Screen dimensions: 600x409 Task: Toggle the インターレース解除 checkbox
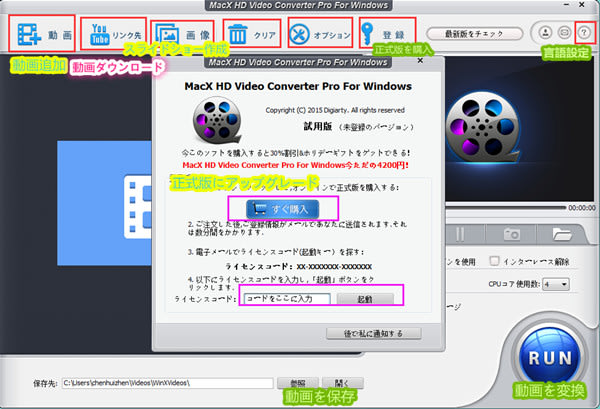[x=494, y=261]
